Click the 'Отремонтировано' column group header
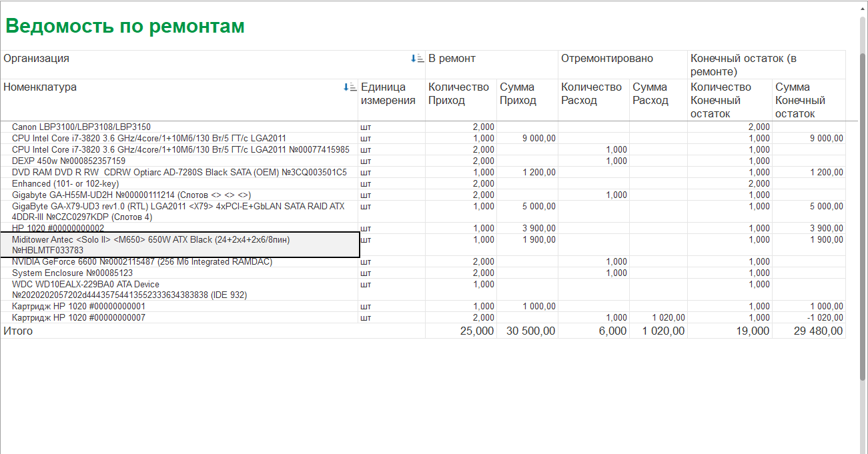The height and width of the screenshot is (454, 868). (x=606, y=59)
